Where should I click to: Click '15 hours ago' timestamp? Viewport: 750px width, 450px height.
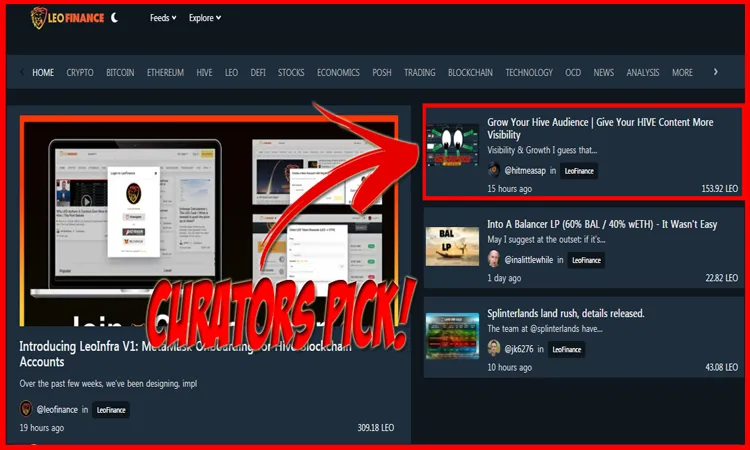(509, 189)
